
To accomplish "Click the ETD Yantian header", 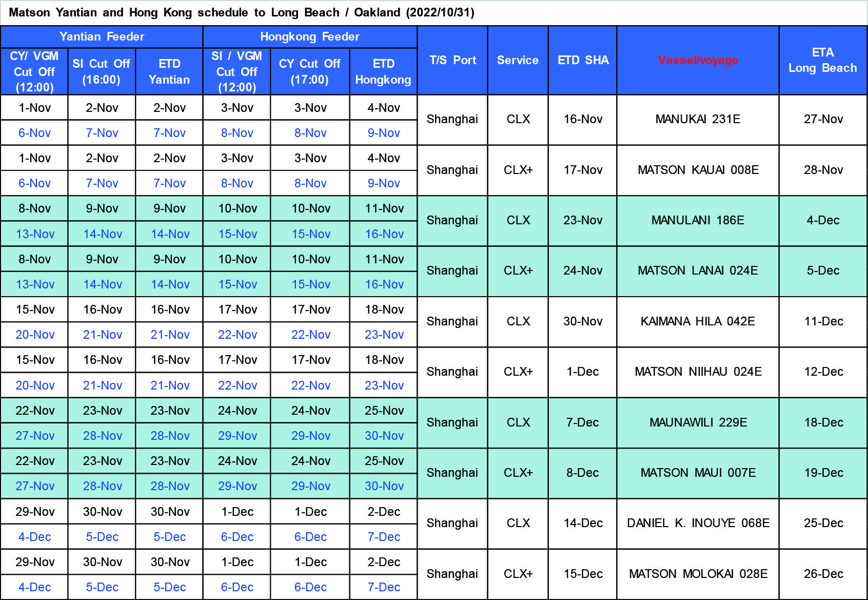I will (x=169, y=71).
